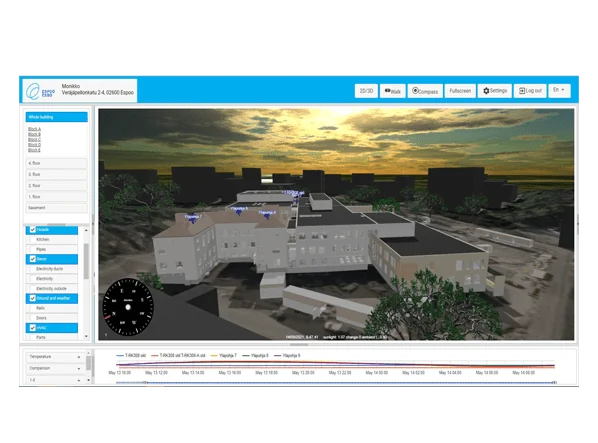
Task: Open Block D link
Action: (x=34, y=145)
